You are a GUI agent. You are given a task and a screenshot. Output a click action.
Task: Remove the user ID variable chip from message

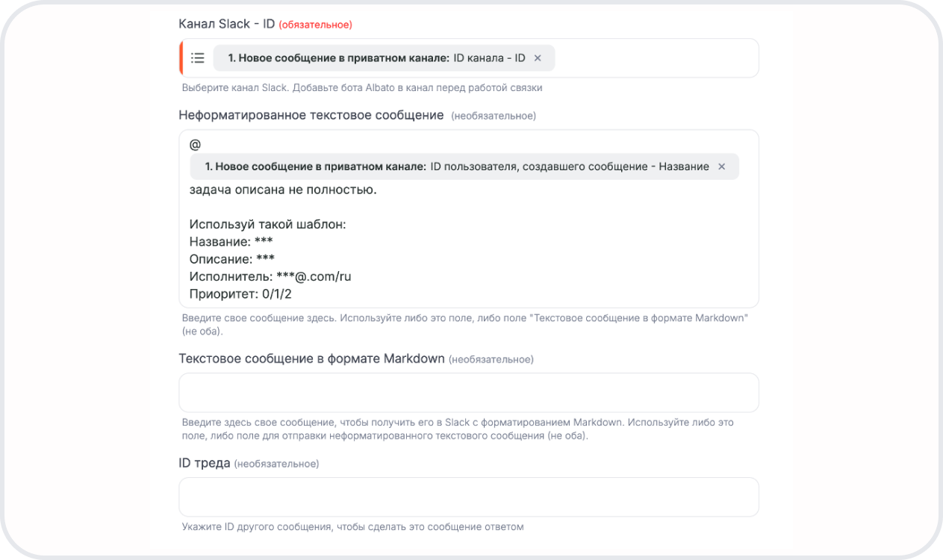(x=721, y=167)
